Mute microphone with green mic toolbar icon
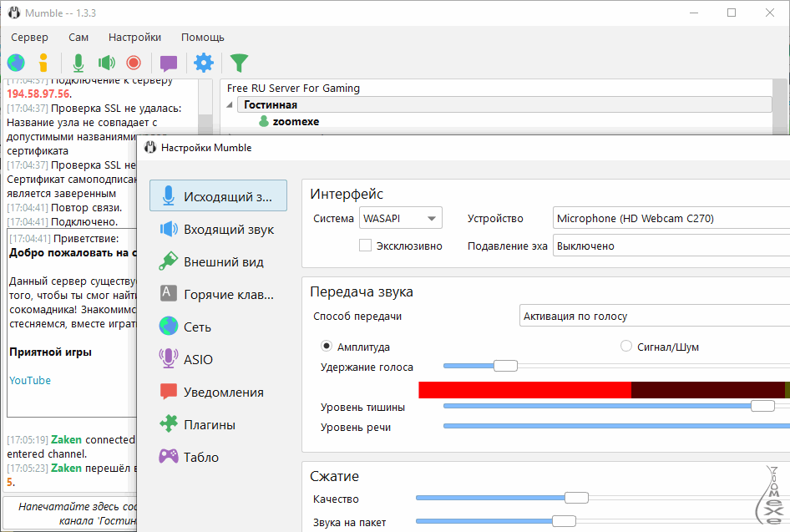 coord(78,63)
